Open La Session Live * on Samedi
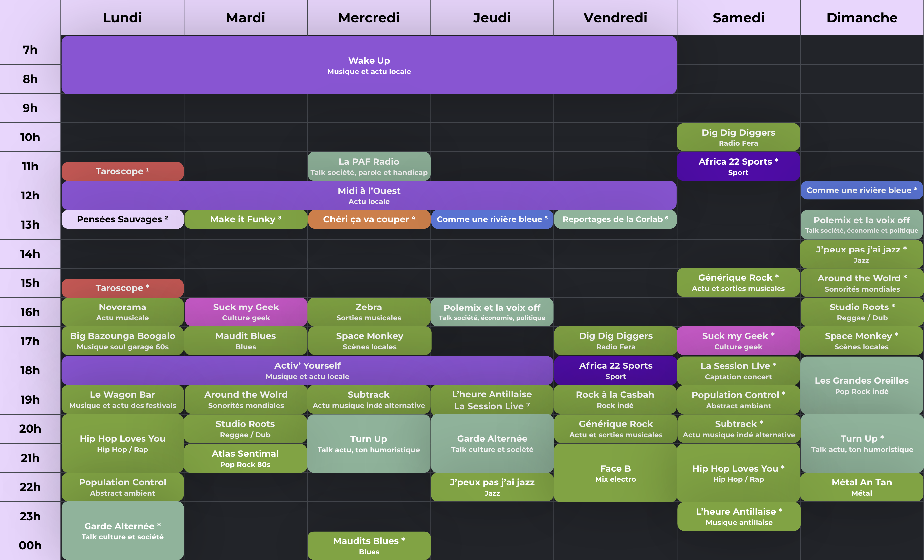The image size is (924, 560). pos(738,371)
